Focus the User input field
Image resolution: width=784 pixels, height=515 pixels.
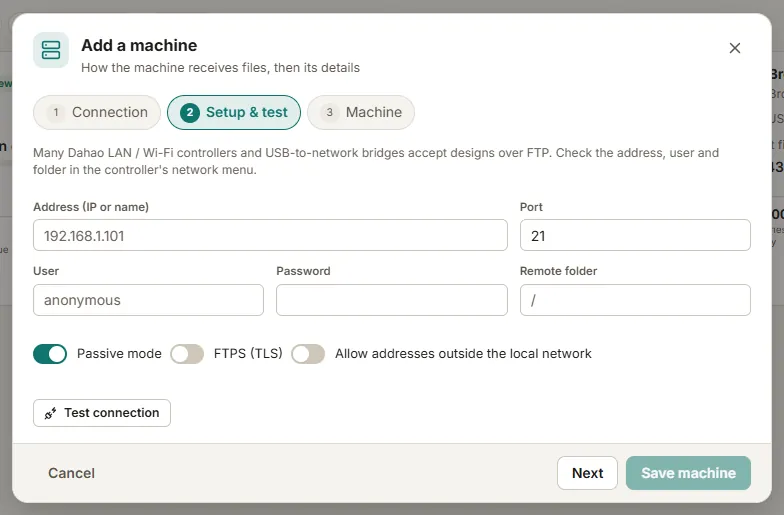click(148, 300)
